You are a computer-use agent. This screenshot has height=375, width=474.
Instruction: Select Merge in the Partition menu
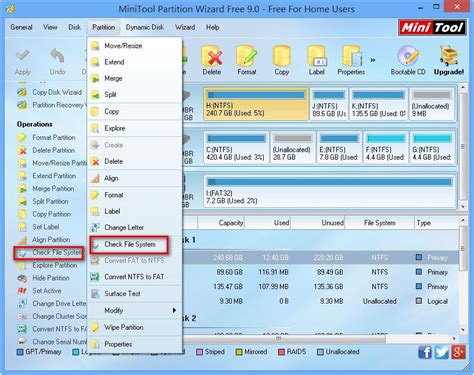(x=135, y=78)
